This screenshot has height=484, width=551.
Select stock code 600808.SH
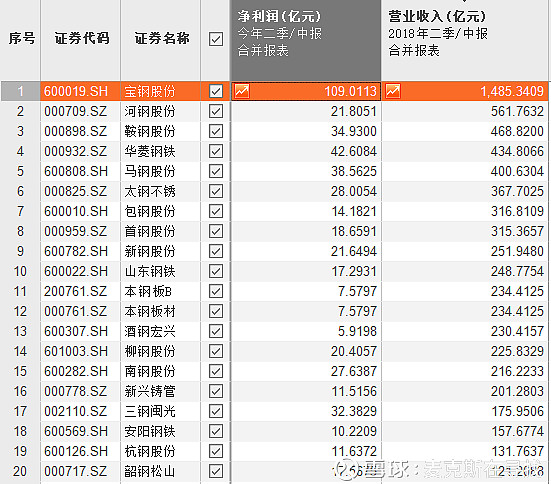tap(76, 172)
